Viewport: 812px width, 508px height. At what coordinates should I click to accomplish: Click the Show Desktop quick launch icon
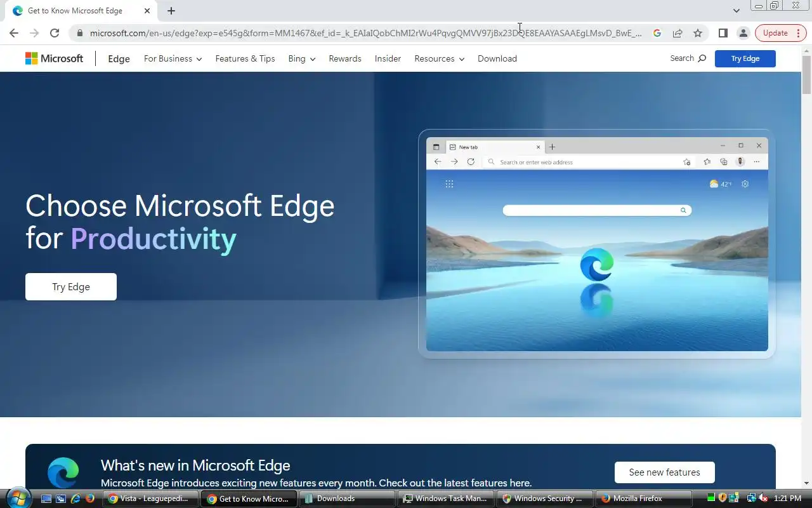tap(47, 498)
